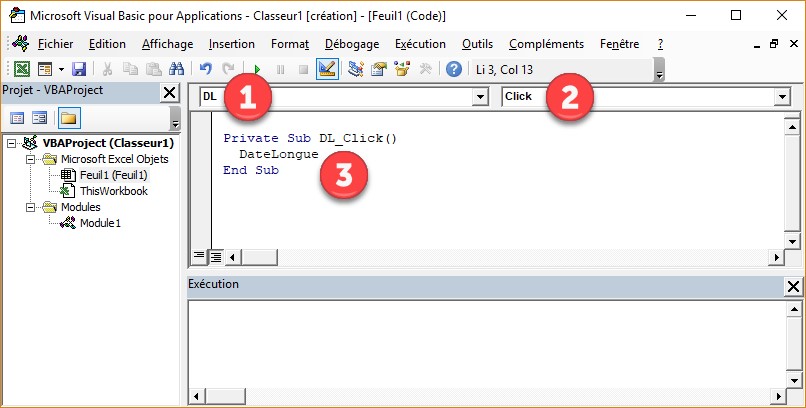Viewport: 806px width, 408px height.
Task: Click code window scroll right arrow
Action: [776, 257]
